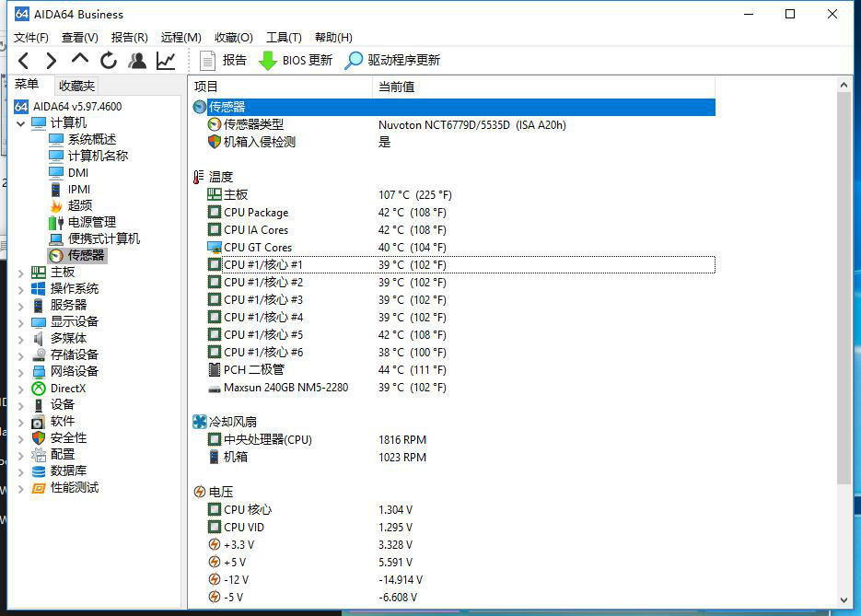The image size is (861, 616).
Task: Select the CPU GT Cores row
Action: click(454, 248)
